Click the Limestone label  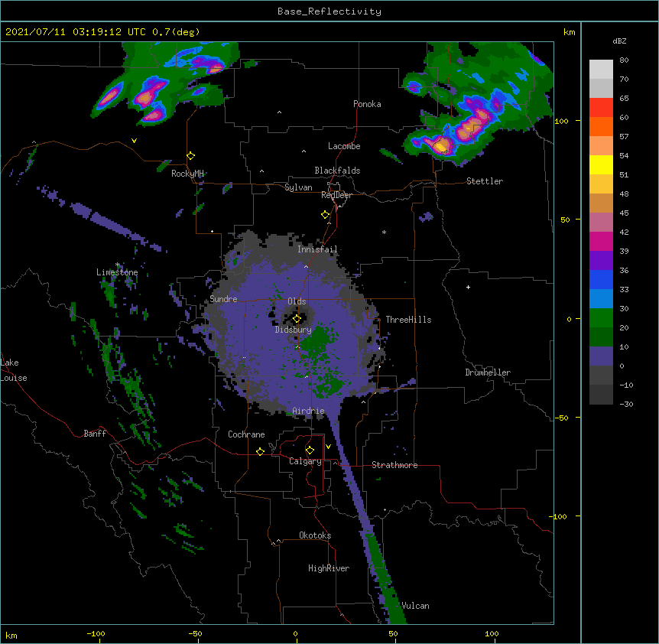point(117,272)
